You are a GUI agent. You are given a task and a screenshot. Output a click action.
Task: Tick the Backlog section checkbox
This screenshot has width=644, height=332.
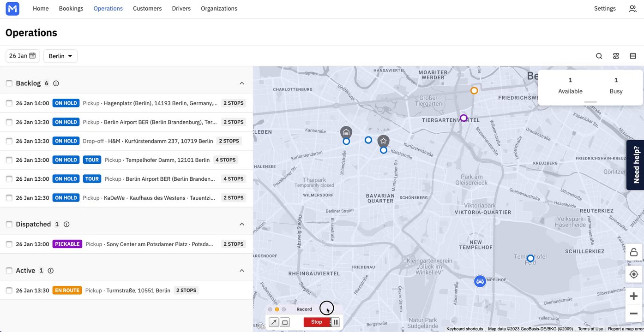9,83
